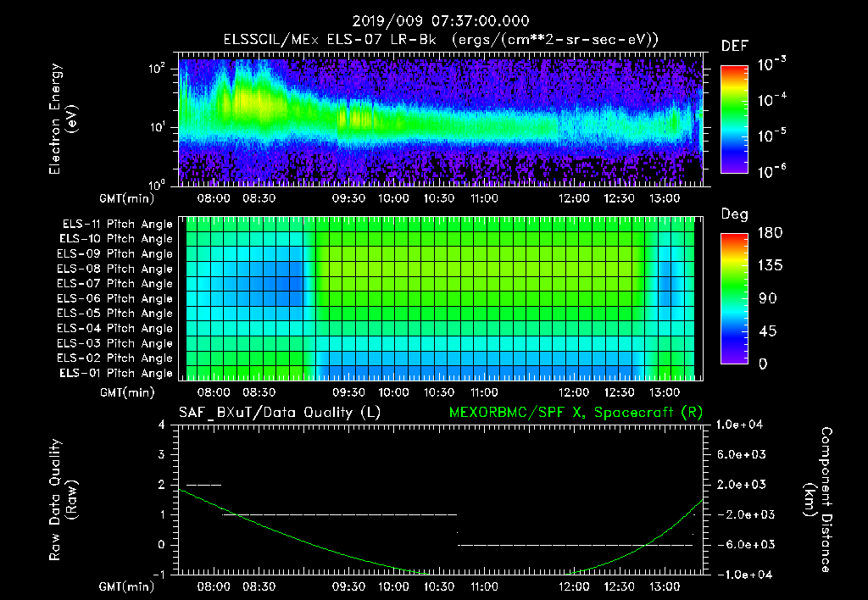Screen dimensions: 868x600
Task: Click the ELS-11 Pitch Angle row label
Action: [117, 225]
